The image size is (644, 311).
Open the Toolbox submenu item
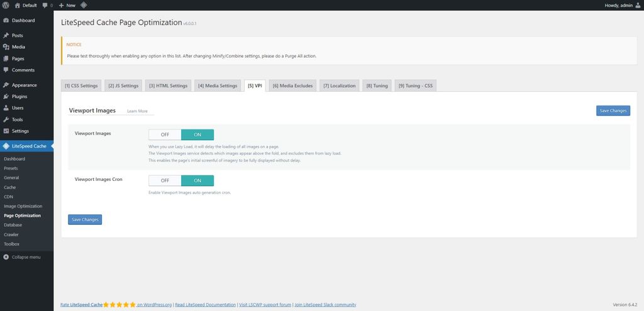11,244
